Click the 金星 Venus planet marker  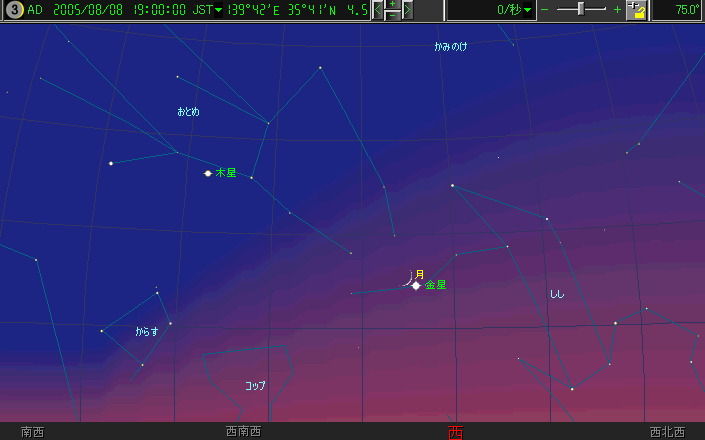pos(416,286)
